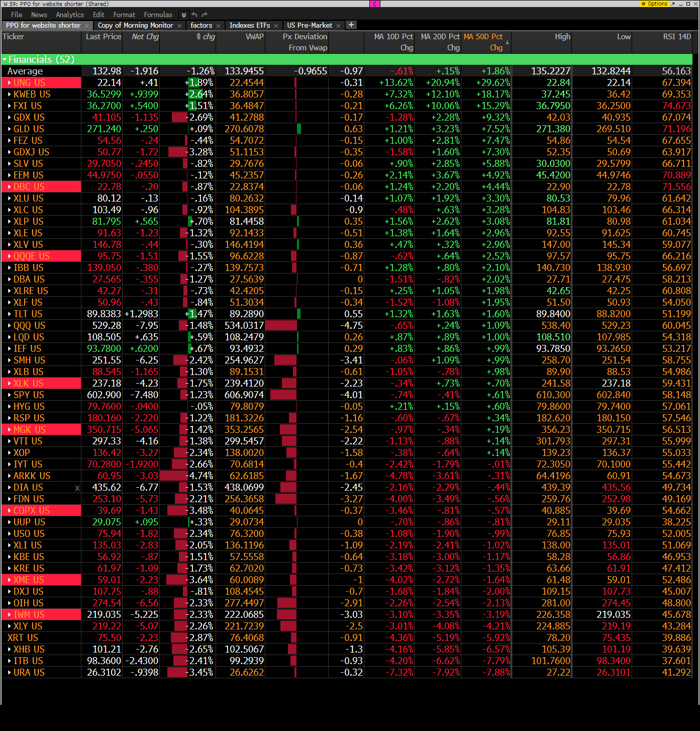Click the Average row label
The width and height of the screenshot is (700, 731).
point(25,71)
